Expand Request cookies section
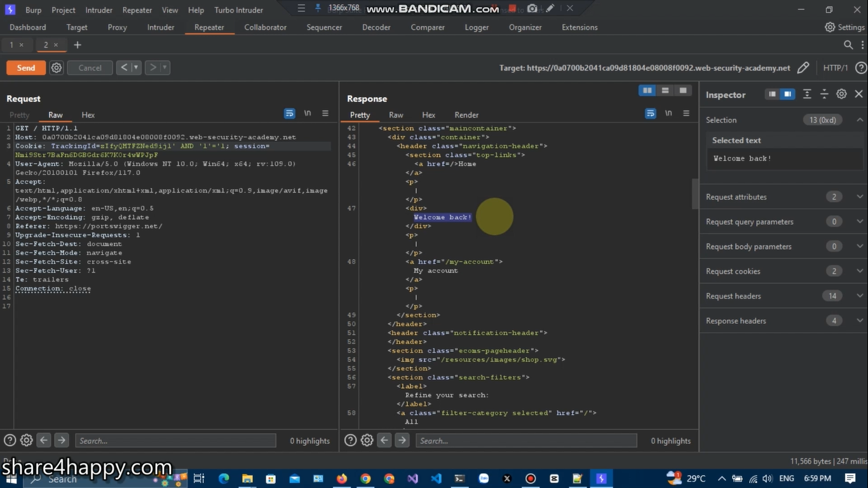This screenshot has width=868, height=488. (860, 271)
